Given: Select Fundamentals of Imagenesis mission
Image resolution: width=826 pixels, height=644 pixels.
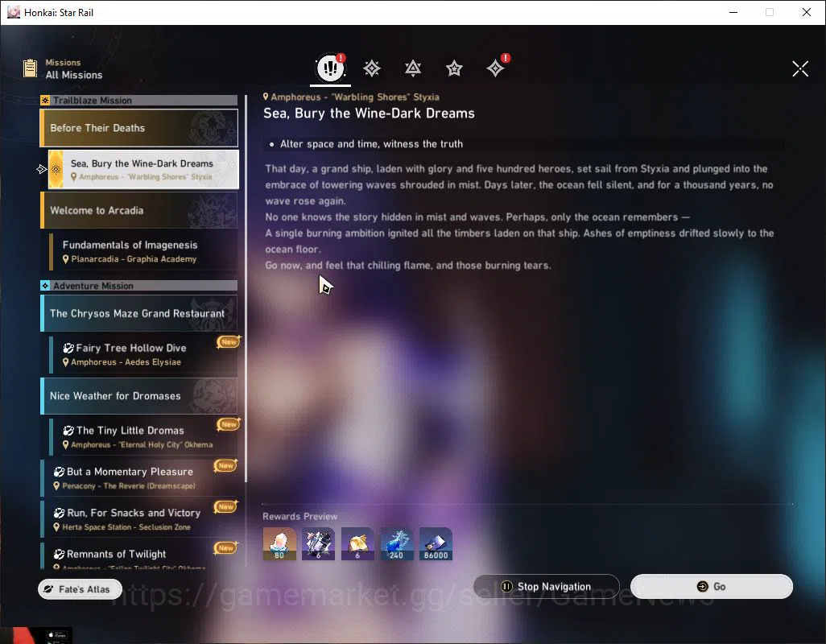Looking at the screenshot, I should pos(143,251).
